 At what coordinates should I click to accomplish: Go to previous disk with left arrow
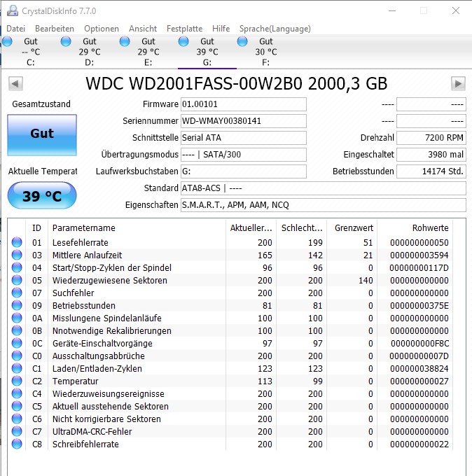click(x=15, y=83)
